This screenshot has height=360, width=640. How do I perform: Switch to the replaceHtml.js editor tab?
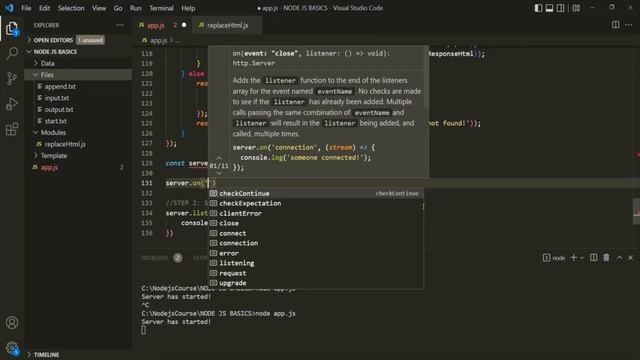coord(227,25)
